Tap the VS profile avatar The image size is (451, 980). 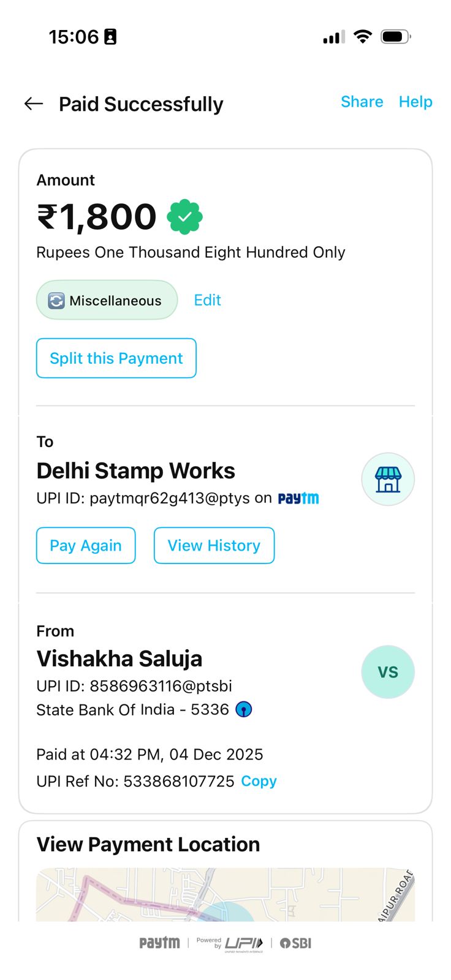pos(388,672)
